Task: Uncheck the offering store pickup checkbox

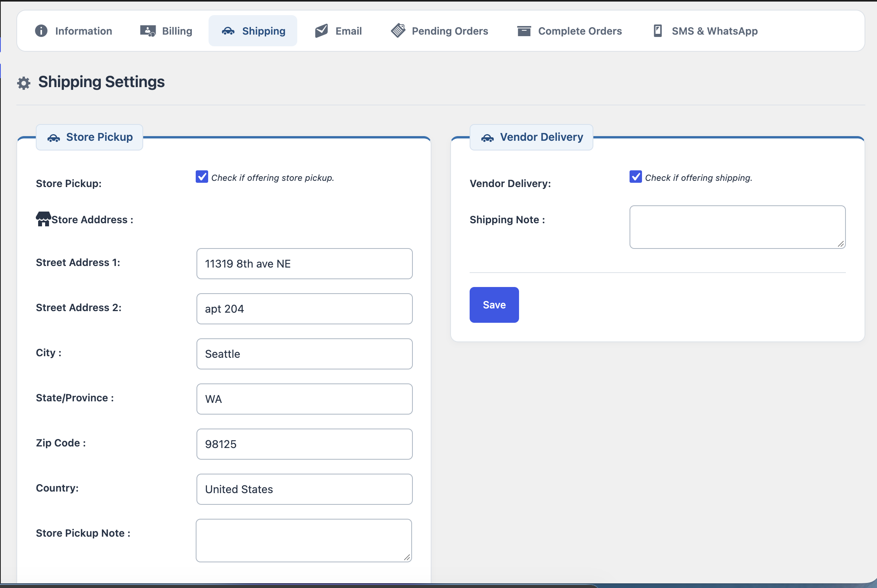Action: coord(202,177)
